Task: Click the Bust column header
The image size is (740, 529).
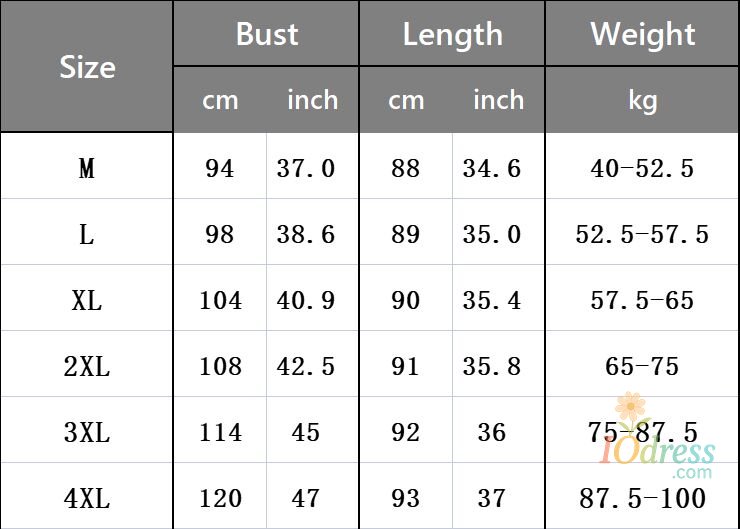Action: (267, 34)
